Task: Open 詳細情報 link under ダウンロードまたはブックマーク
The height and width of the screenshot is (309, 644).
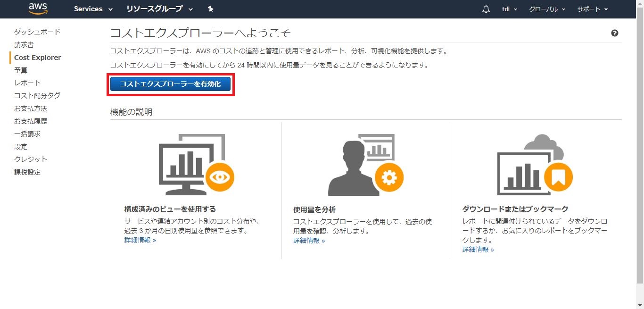Action: pos(478,250)
